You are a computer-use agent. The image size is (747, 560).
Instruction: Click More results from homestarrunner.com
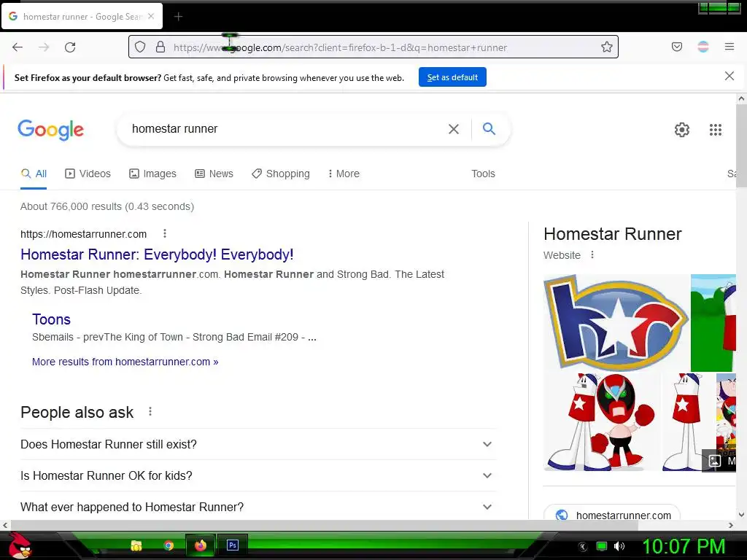point(125,362)
